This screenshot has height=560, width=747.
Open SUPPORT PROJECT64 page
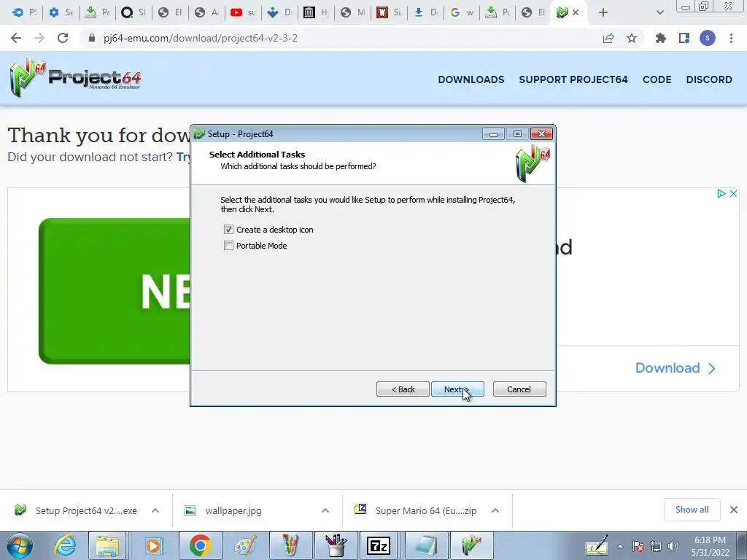[573, 79]
